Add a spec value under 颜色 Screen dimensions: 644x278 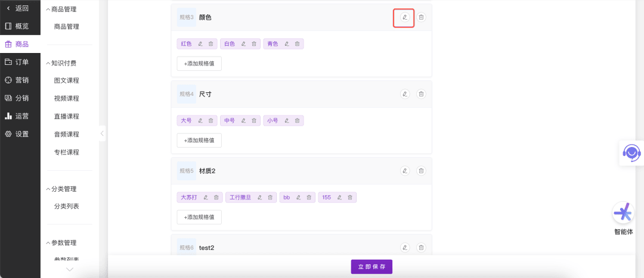pos(199,64)
